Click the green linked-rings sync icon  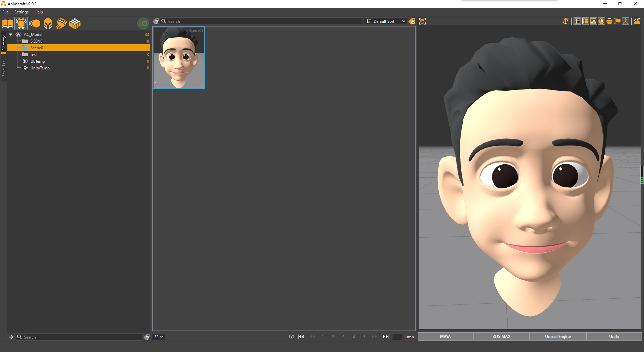(x=143, y=23)
